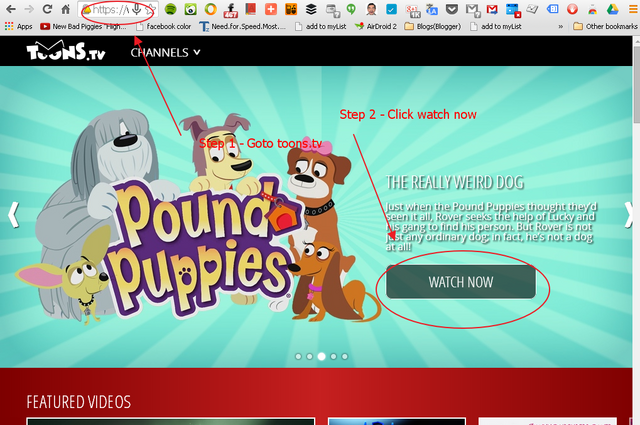Image resolution: width=640 pixels, height=425 pixels.
Task: Open the red Gmail extension icon
Action: 492,9
